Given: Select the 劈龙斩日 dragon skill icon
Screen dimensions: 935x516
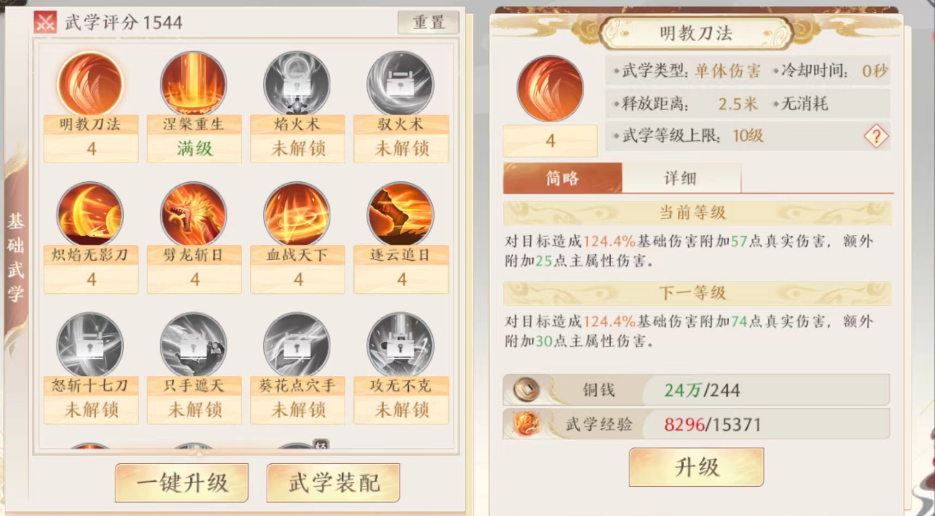Looking at the screenshot, I should tap(193, 214).
